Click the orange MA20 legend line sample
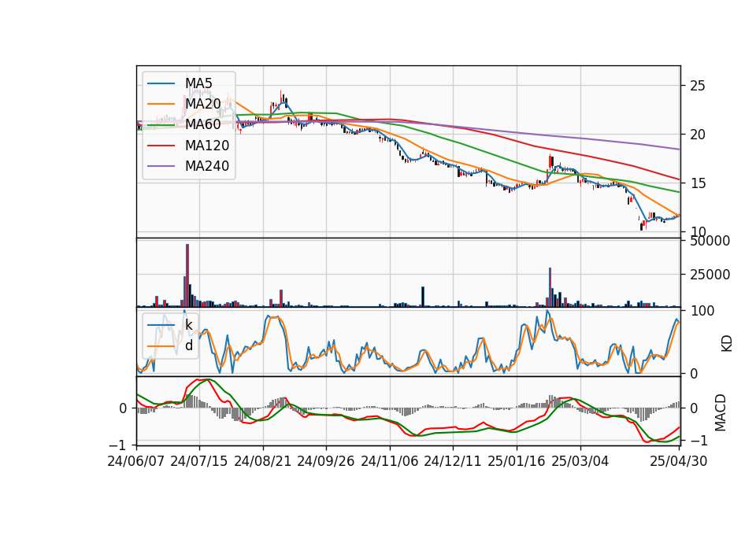 point(161,104)
